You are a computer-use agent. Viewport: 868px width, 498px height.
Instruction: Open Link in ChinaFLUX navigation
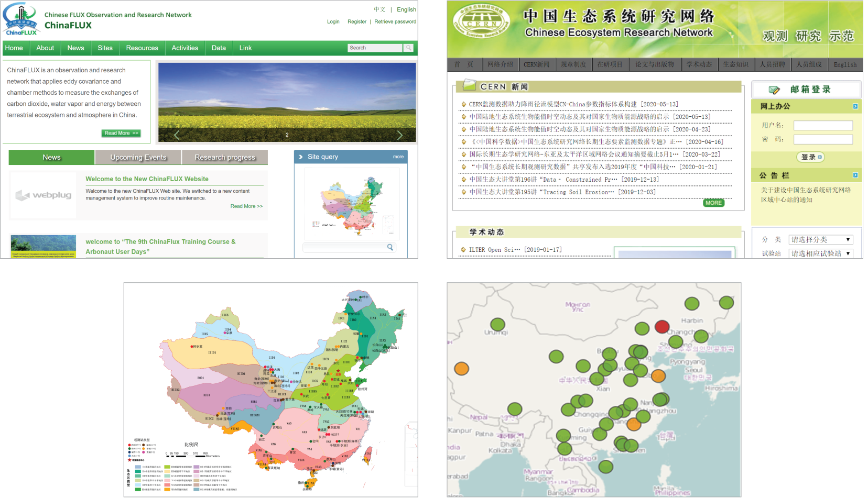245,48
